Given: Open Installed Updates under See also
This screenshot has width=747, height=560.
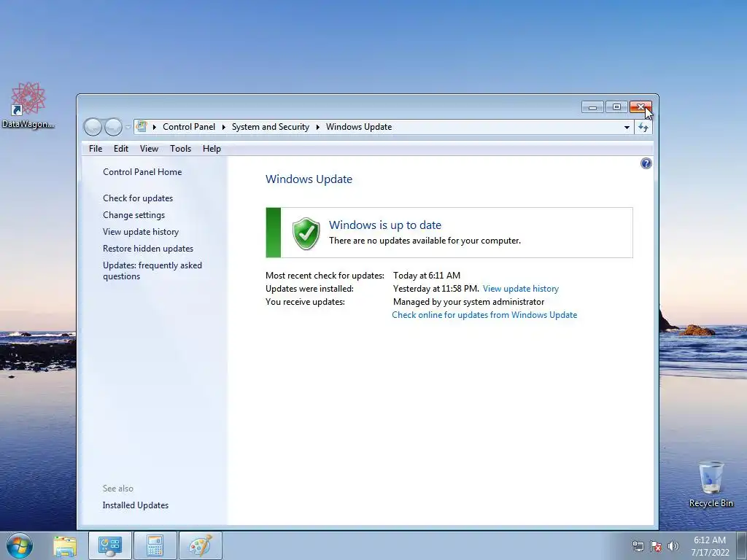Looking at the screenshot, I should (x=135, y=505).
